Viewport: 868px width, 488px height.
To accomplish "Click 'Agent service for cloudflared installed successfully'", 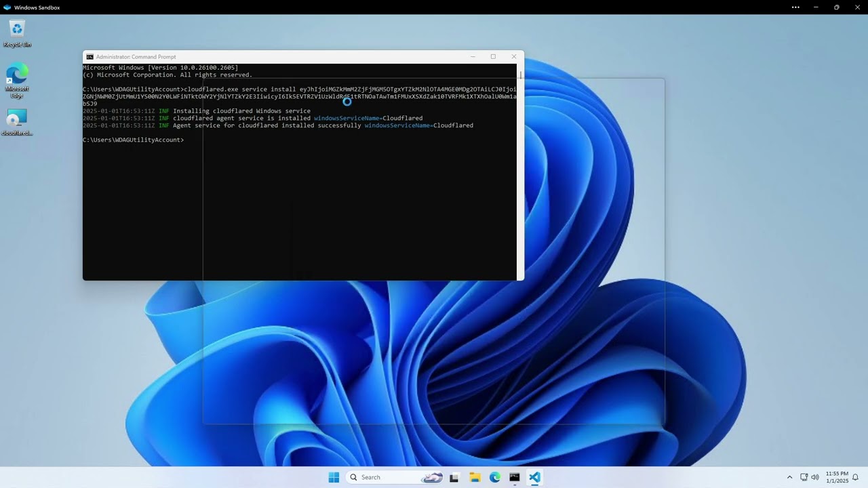I will pyautogui.click(x=267, y=125).
